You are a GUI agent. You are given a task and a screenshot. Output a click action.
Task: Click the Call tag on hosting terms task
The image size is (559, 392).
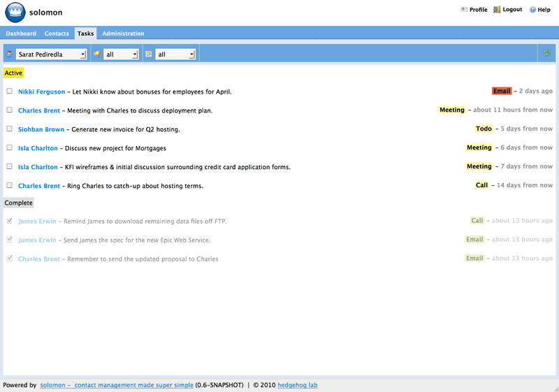tap(481, 185)
